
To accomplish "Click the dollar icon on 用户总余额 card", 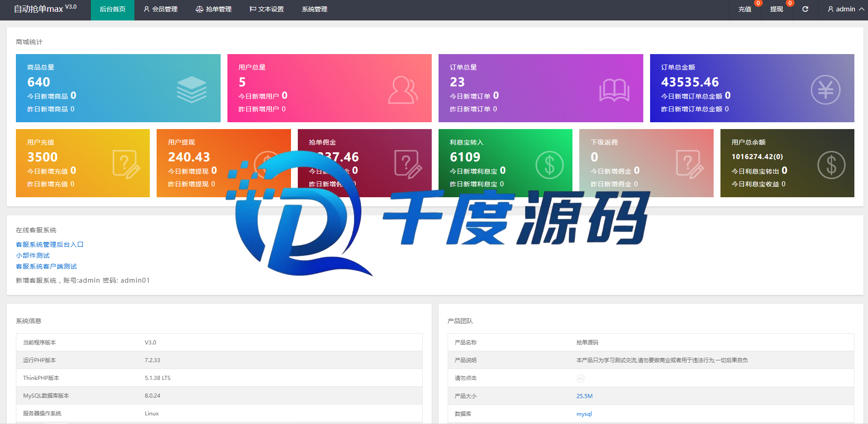I will coord(831,165).
